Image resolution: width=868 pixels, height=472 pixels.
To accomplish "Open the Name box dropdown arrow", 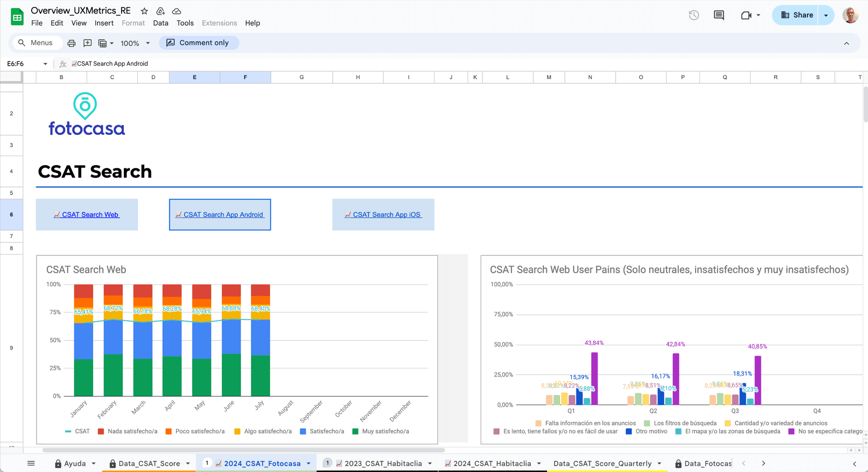I will (45, 64).
